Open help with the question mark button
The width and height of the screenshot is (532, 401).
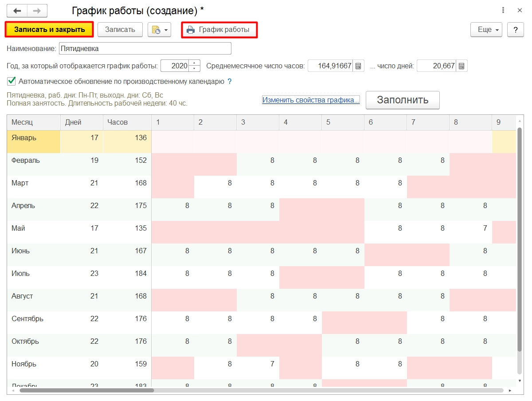pos(516,30)
